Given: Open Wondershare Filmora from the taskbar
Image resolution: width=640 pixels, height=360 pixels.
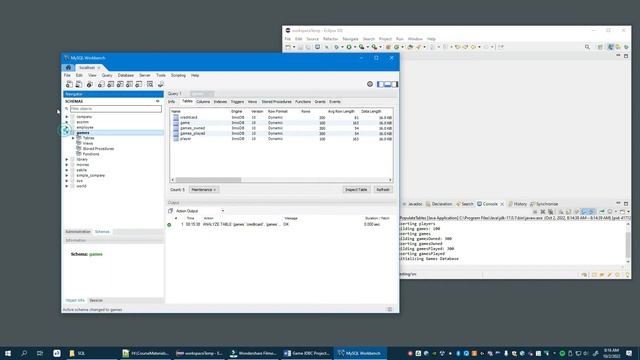Looking at the screenshot, I should pyautogui.click(x=253, y=353).
